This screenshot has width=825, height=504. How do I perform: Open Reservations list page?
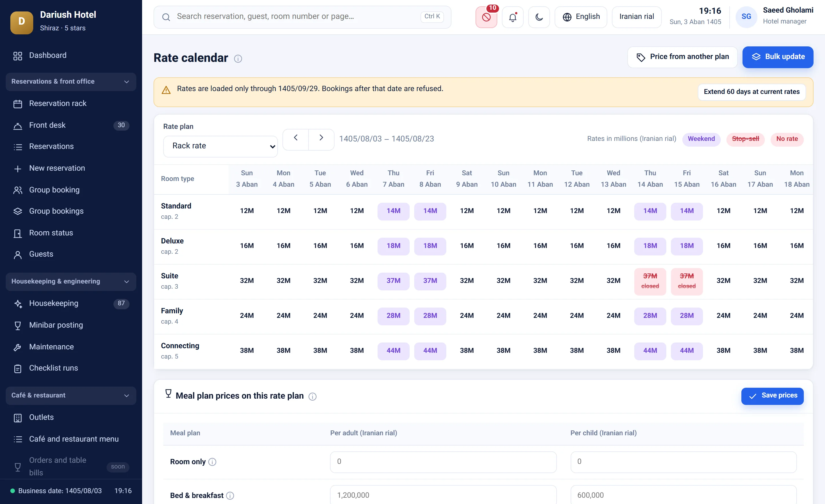pos(71,147)
